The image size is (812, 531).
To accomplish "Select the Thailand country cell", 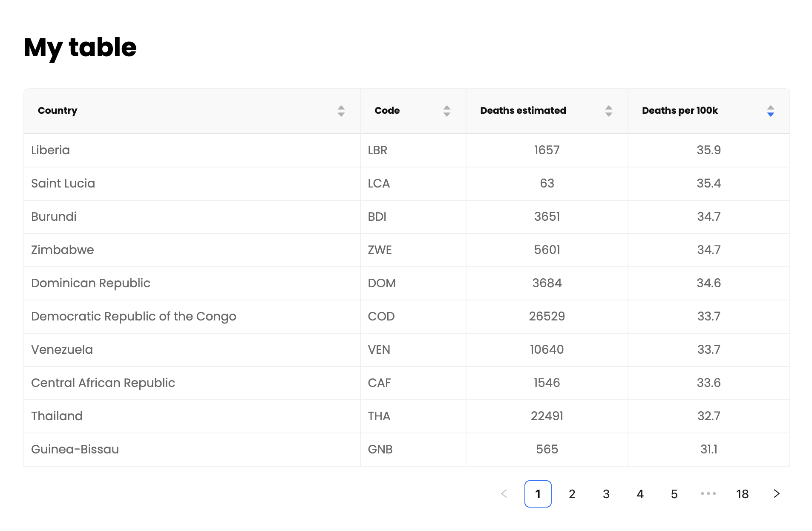I will click(57, 416).
